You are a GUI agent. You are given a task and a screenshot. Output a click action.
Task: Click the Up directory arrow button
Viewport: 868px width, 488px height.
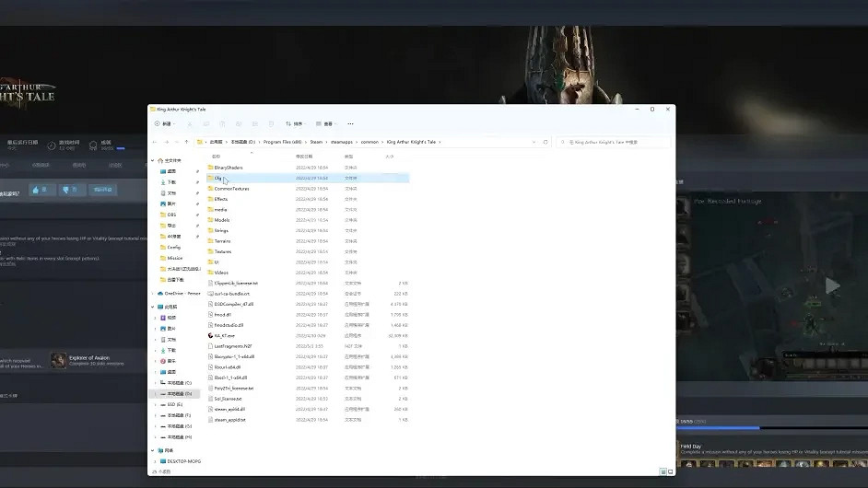(187, 142)
